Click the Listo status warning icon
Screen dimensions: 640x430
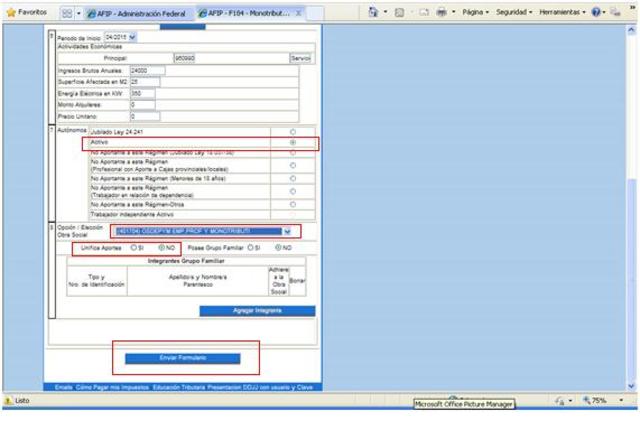pyautogui.click(x=8, y=401)
